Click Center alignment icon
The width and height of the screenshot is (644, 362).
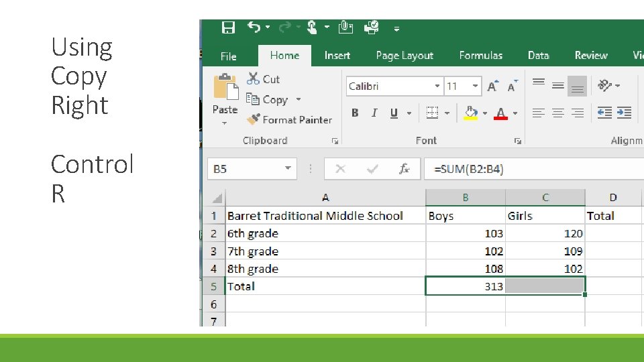coord(557,113)
